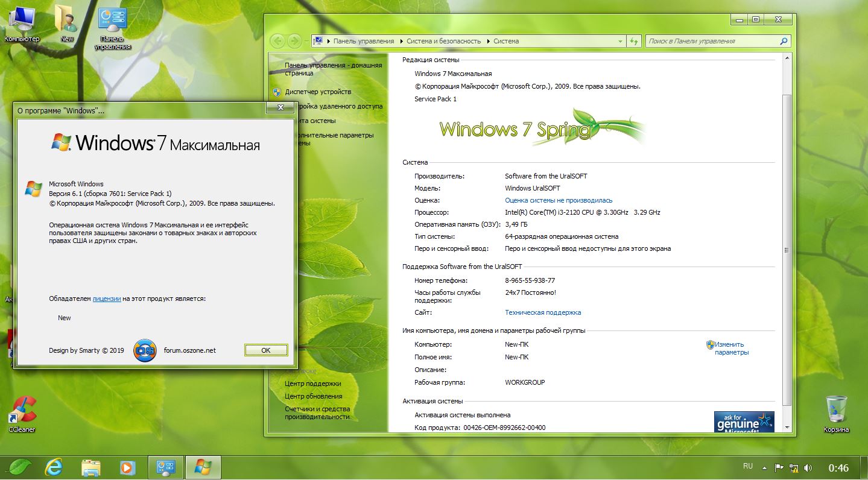Viewport: 868px width, 480px height.
Task: Click phone number 8-965-55-938-77
Action: point(530,280)
